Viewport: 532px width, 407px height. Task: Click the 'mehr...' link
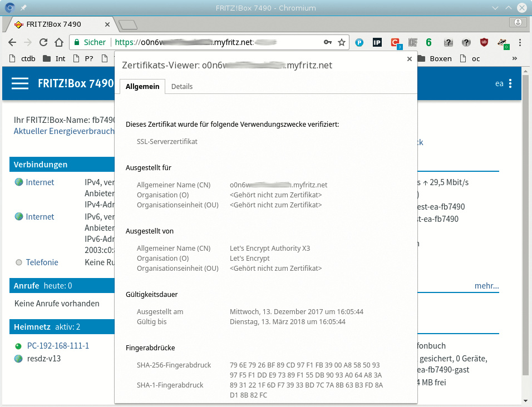[486, 286]
